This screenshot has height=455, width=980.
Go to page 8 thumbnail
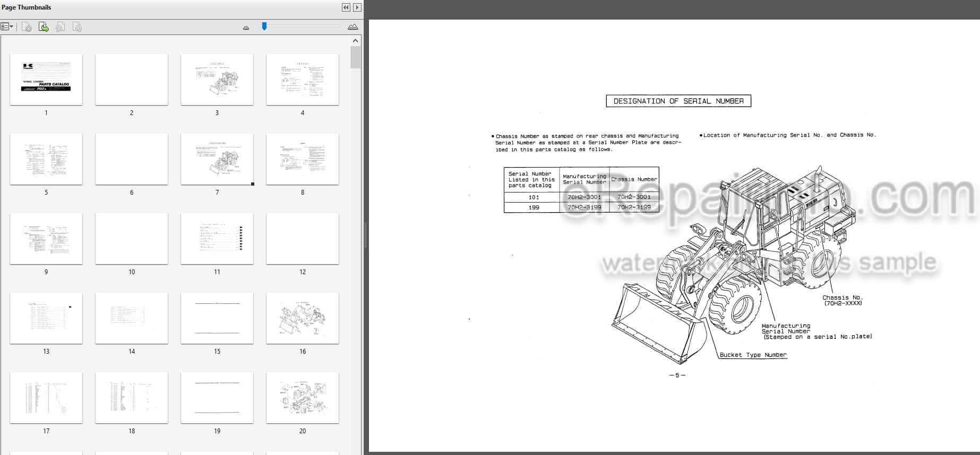tap(303, 159)
